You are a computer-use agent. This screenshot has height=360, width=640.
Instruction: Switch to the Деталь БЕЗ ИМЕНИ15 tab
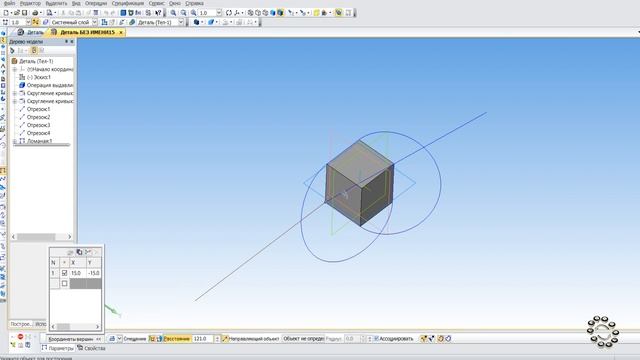point(87,32)
